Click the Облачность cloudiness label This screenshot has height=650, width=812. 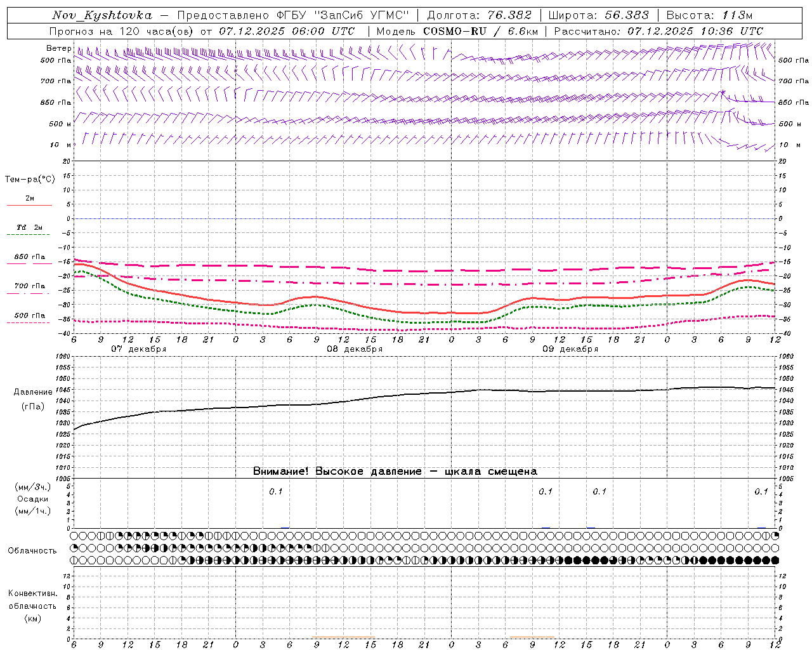tap(32, 551)
